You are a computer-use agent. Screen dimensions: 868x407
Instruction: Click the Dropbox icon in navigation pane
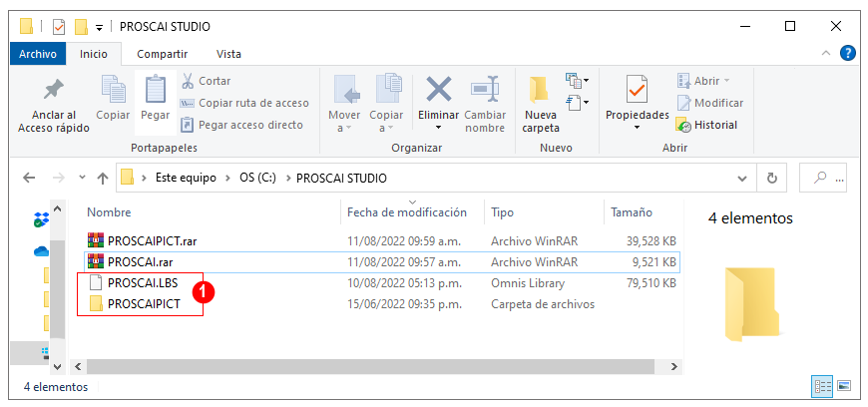[42, 219]
